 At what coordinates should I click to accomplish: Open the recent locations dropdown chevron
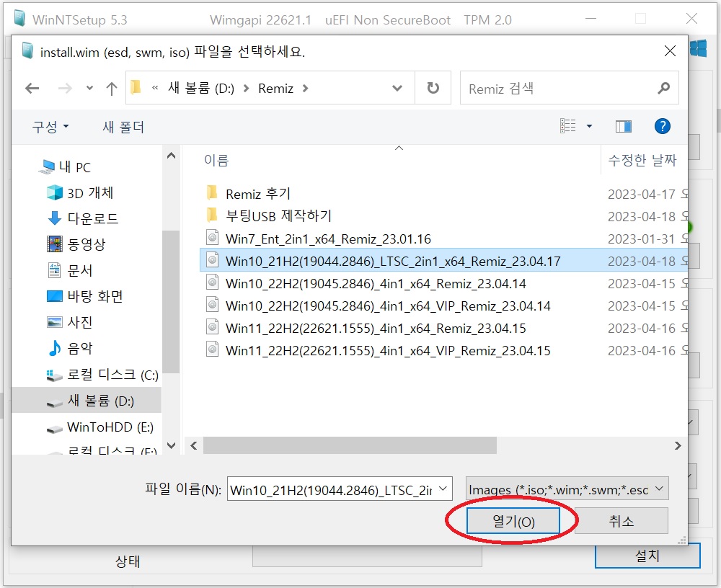89,88
